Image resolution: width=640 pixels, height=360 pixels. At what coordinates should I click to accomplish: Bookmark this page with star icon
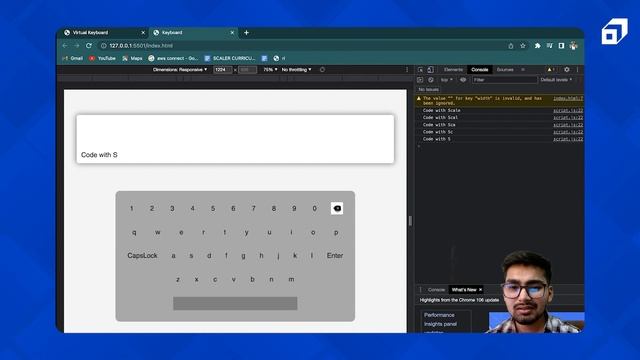pyautogui.click(x=523, y=46)
